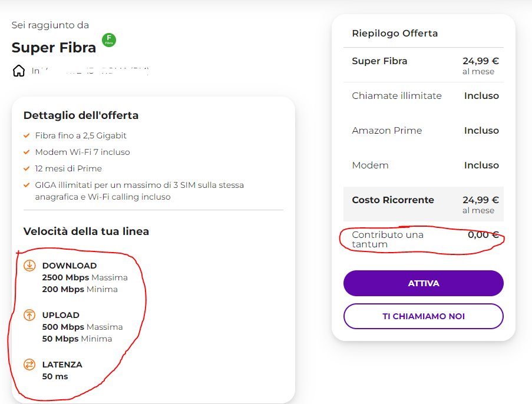Click the Dettaglio dell'offerta heading
The height and width of the screenshot is (404, 532).
coord(81,115)
